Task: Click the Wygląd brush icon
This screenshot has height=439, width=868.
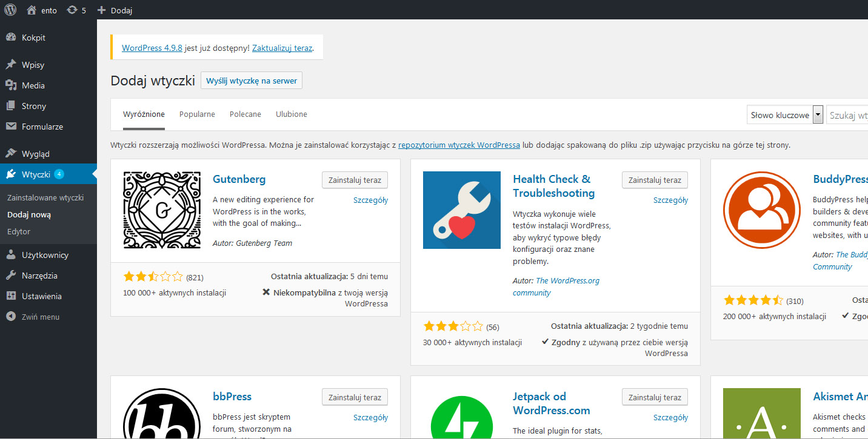Action: [x=11, y=154]
